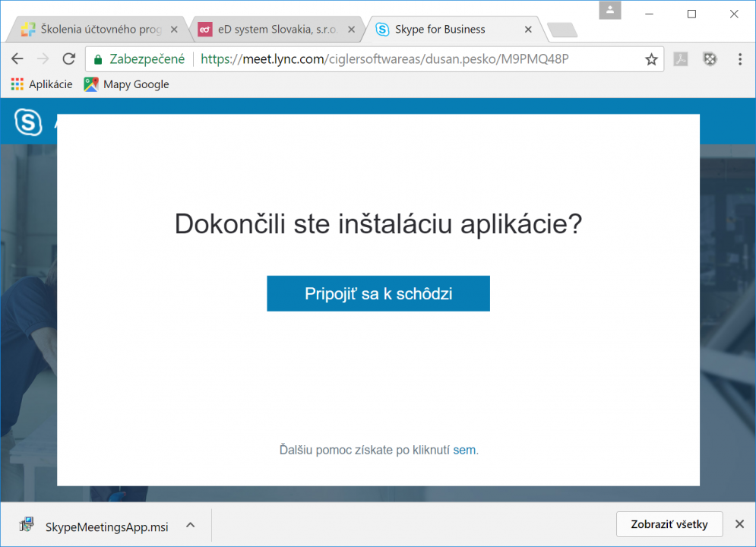Click Pripojiť sa k schôdzi button
Image resolution: width=756 pixels, height=547 pixels.
tap(378, 294)
